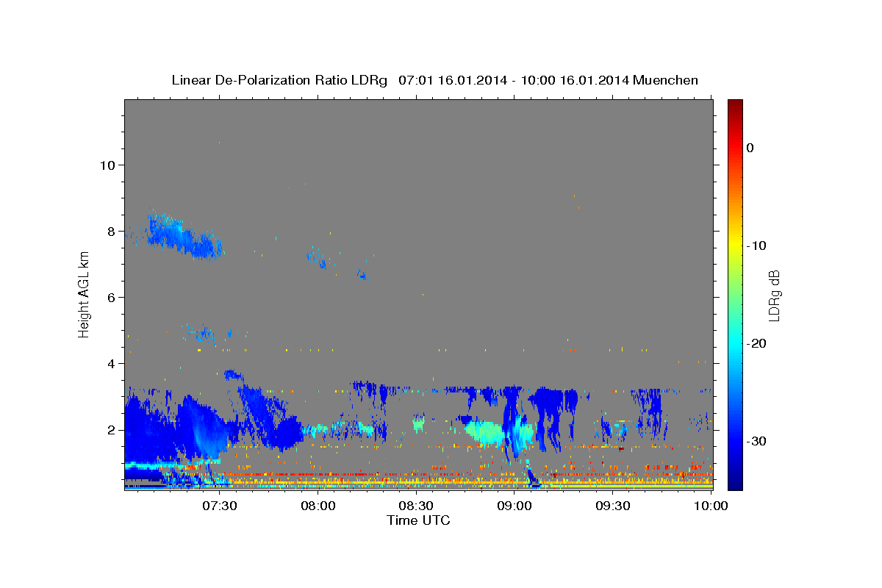Click the height tick label 4
Viewport: 882px width, 588px height.
pyautogui.click(x=112, y=363)
